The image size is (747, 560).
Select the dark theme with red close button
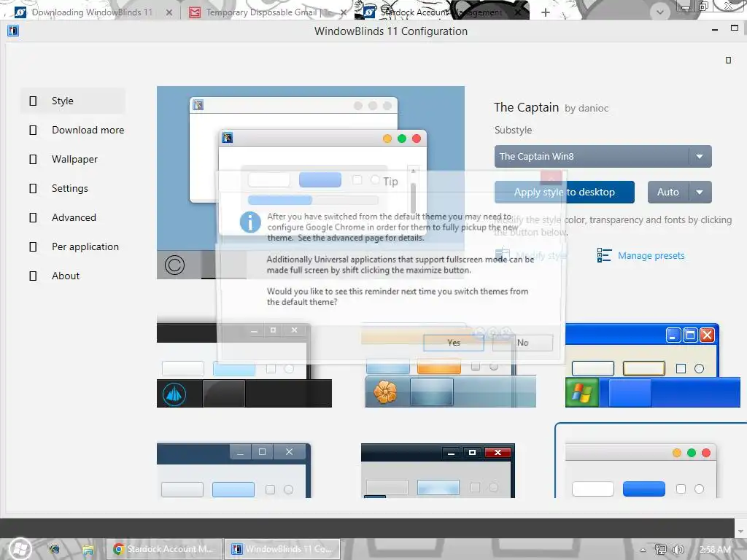click(x=438, y=470)
